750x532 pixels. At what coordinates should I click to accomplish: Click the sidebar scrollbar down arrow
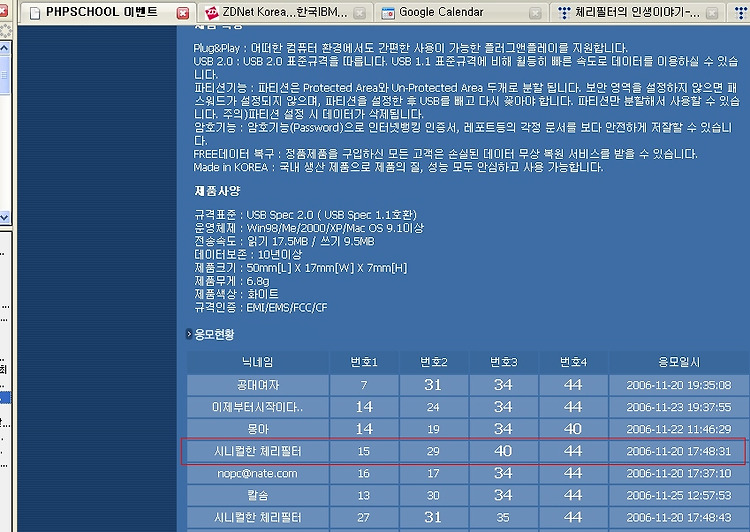point(4,217)
